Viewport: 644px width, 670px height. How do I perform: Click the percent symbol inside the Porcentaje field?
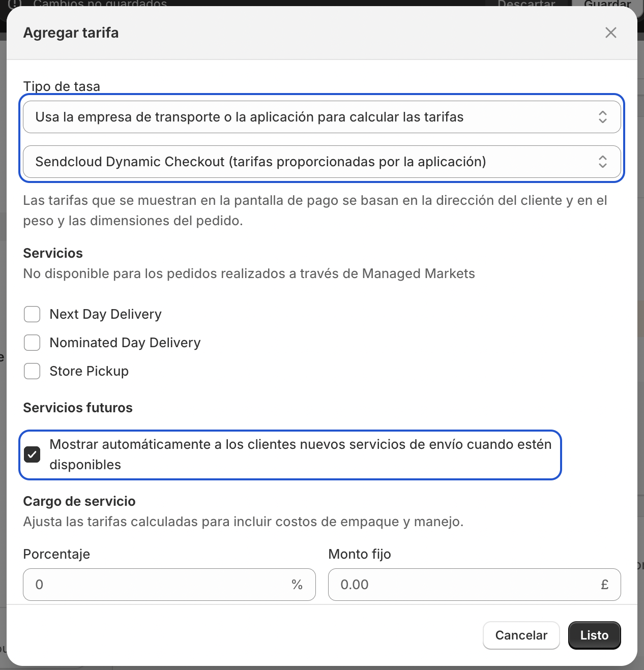click(x=297, y=585)
